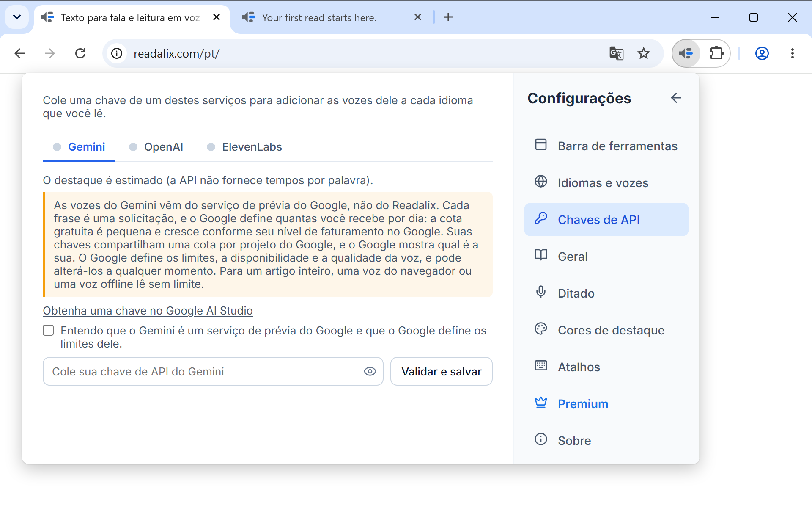Screen dimensions: 812x508
Task: Open Premium crown section
Action: (606, 404)
